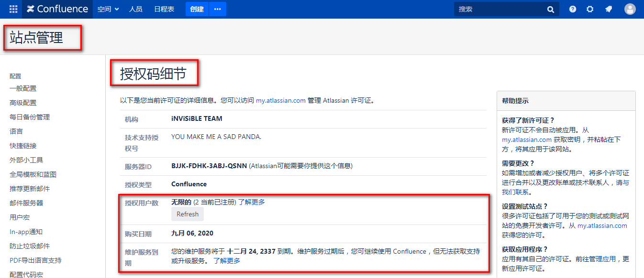Click 了解更多 link in 维护服务到期 row
Image resolution: width=644 pixels, height=278 pixels.
227,261
